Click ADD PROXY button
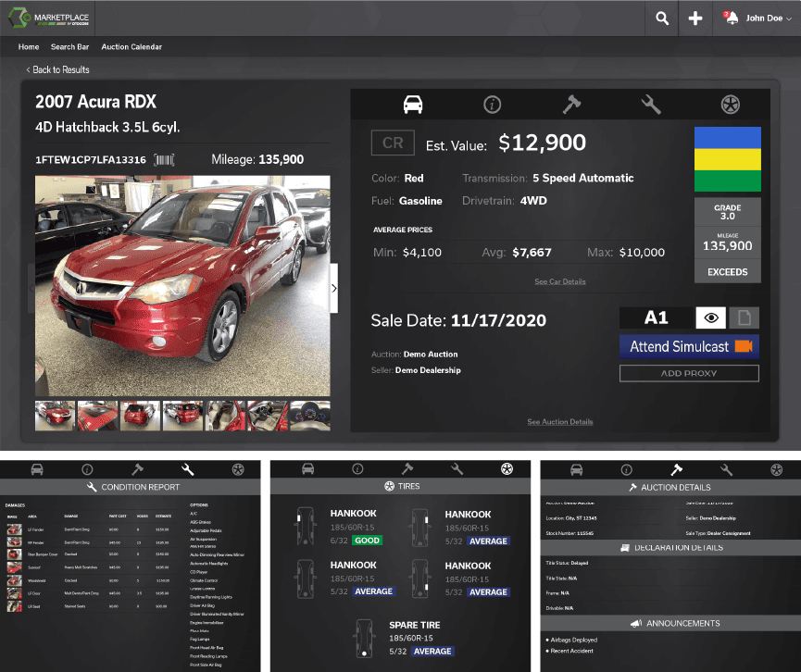Image resolution: width=801 pixels, height=672 pixels. pos(689,373)
